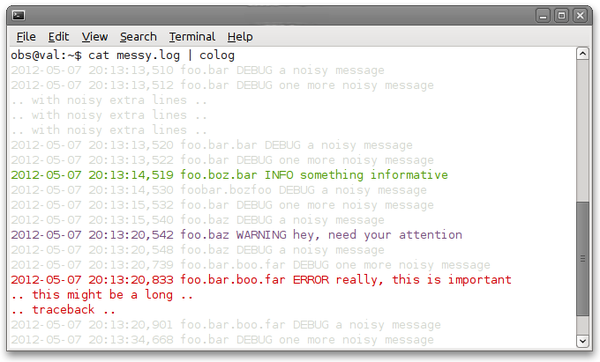Click DEBUG line with timestamp 20:13:20,901

(226, 324)
